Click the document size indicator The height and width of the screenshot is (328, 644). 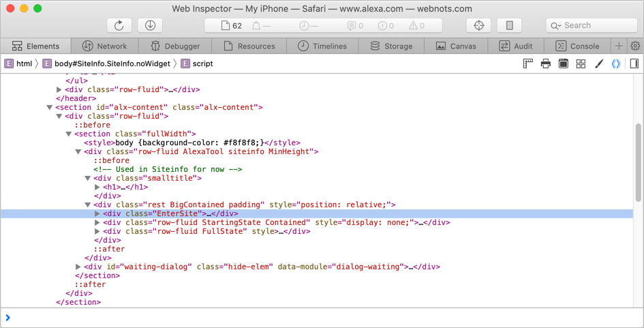coord(261,25)
